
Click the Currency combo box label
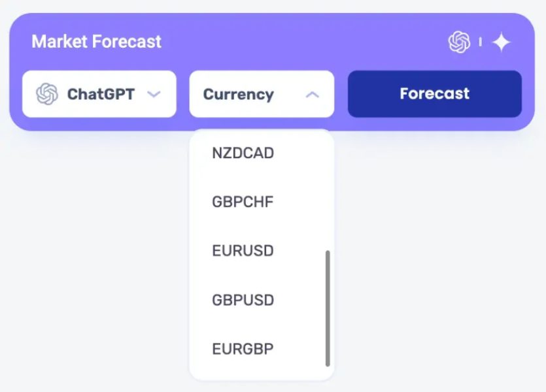pyautogui.click(x=238, y=94)
